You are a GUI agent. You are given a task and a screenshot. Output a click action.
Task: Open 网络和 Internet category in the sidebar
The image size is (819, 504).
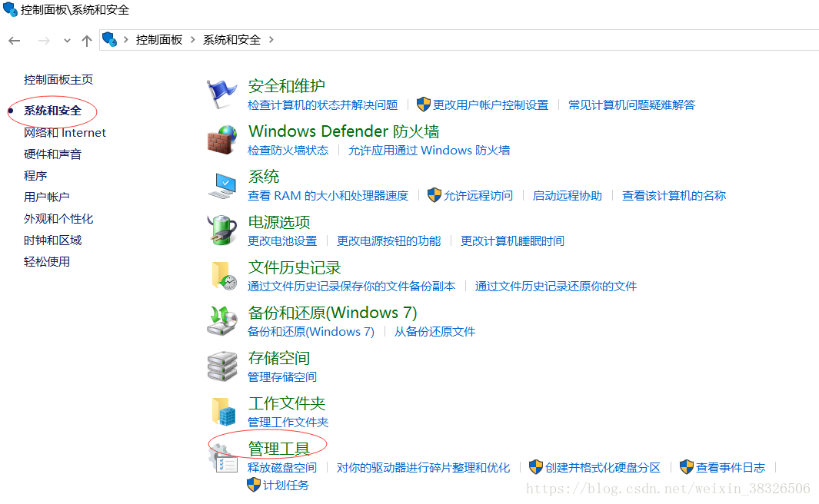[x=65, y=132]
